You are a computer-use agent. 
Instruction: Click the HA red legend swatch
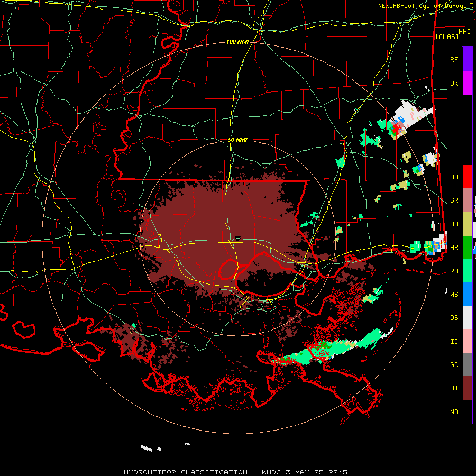pos(467,177)
